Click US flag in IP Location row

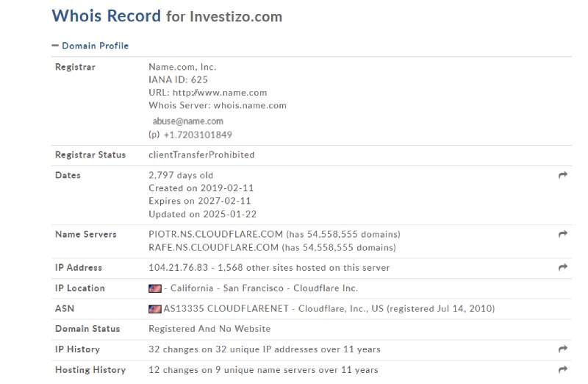155,288
